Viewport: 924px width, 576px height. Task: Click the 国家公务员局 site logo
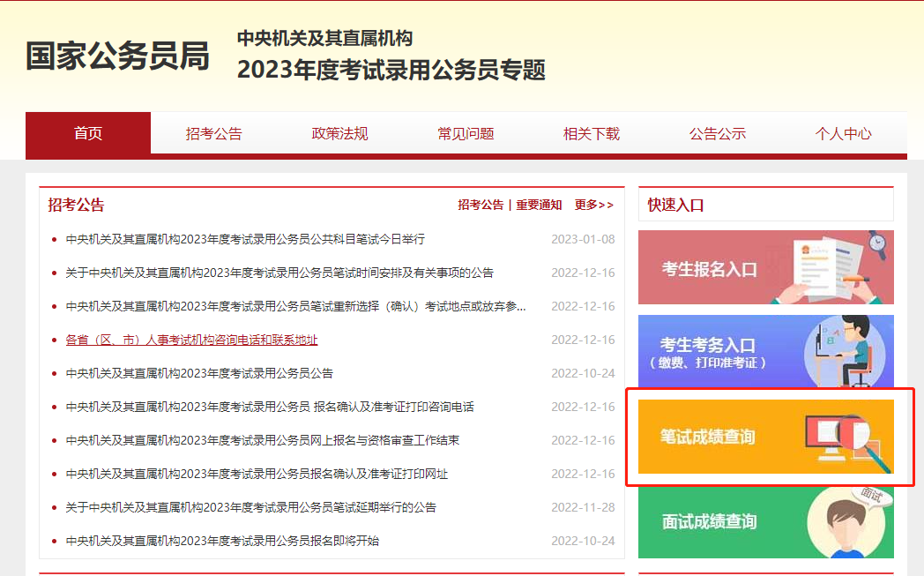pyautogui.click(x=117, y=56)
